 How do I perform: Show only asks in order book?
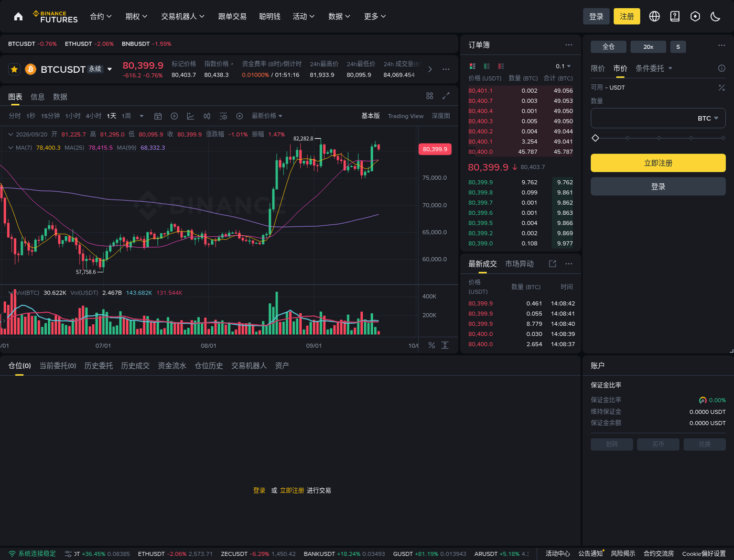click(x=501, y=66)
